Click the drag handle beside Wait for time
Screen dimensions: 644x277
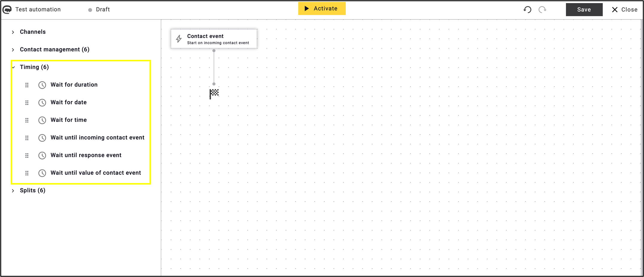coord(27,120)
